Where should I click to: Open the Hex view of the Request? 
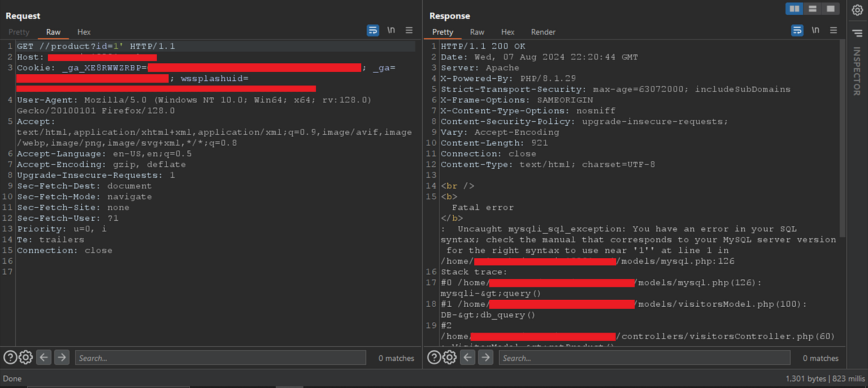click(x=84, y=31)
